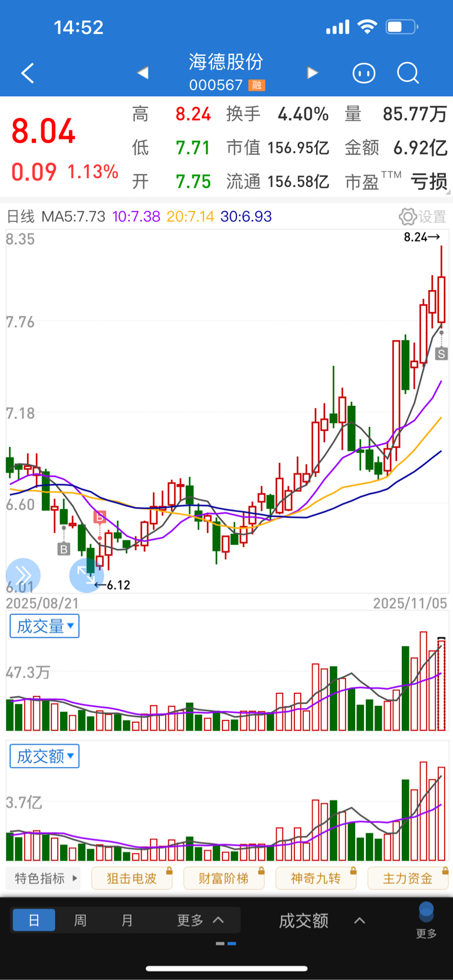
Task: Tap the purple 10:7.38 moving average label
Action: (136, 216)
